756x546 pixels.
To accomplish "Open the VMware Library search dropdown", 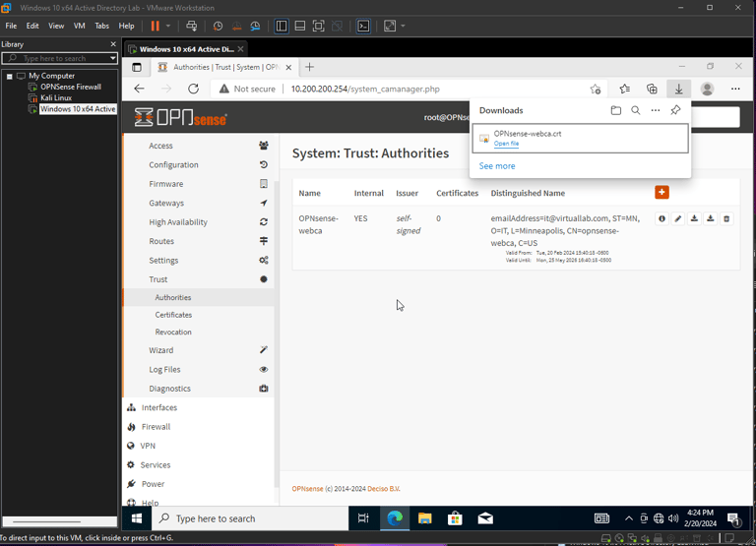I will (113, 58).
